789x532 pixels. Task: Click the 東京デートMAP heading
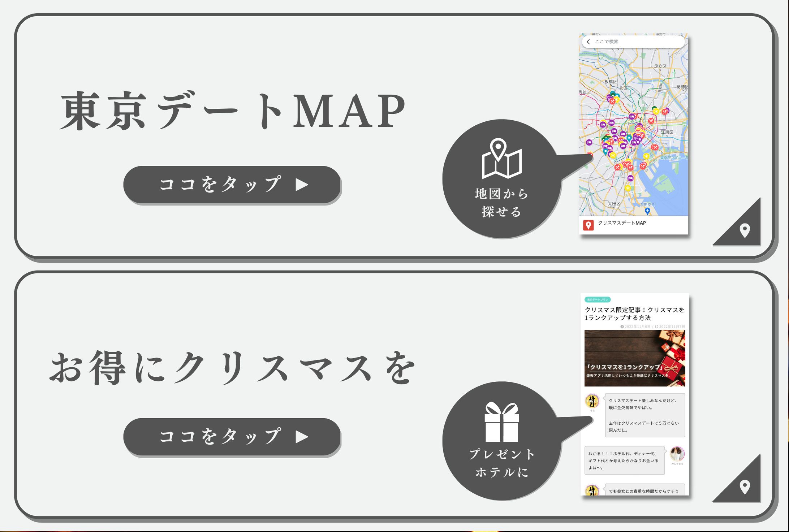click(233, 111)
